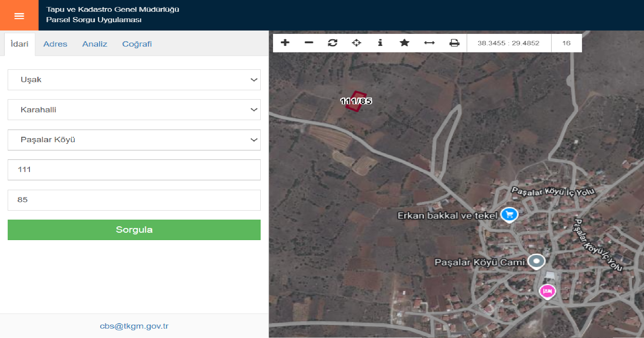This screenshot has height=338, width=644.
Task: Click the refresh map icon
Action: click(333, 43)
